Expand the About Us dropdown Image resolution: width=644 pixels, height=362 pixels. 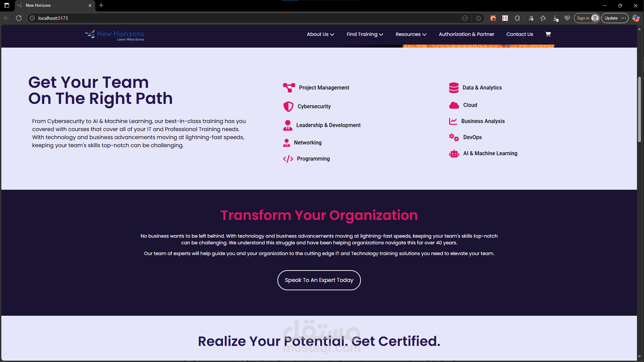pos(320,34)
